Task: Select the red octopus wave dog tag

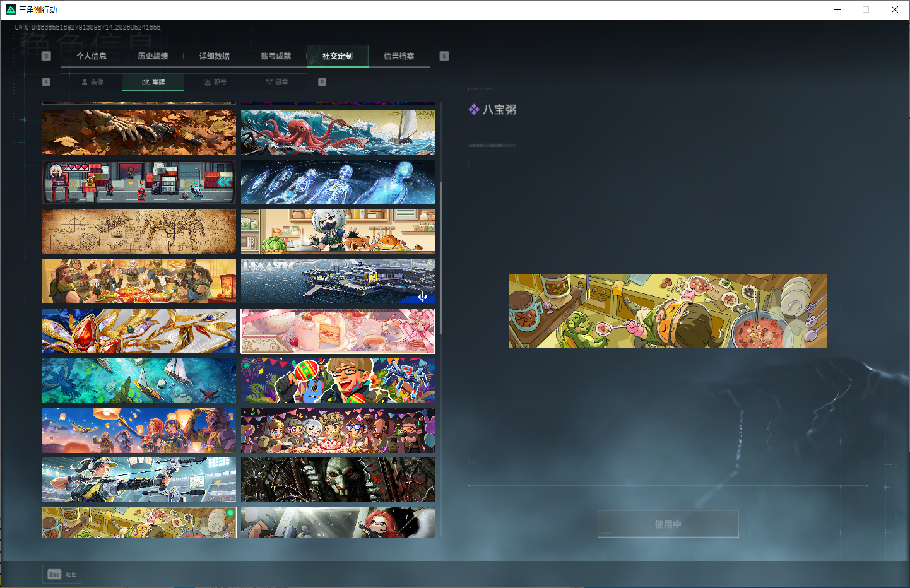Action: click(338, 132)
